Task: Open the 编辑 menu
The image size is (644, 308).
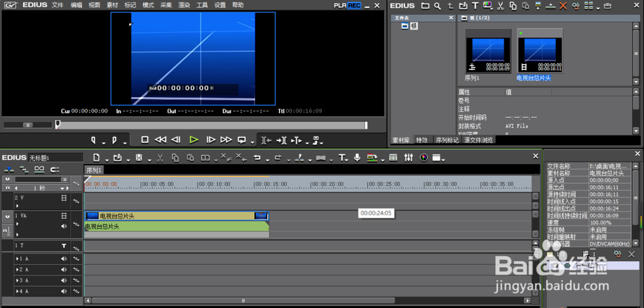Action: tap(76, 5)
